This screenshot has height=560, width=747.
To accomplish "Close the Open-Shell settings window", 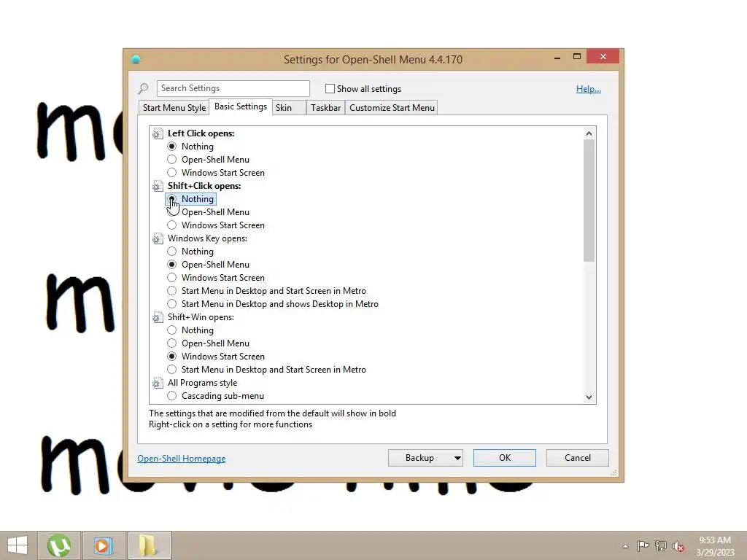I will [x=603, y=57].
